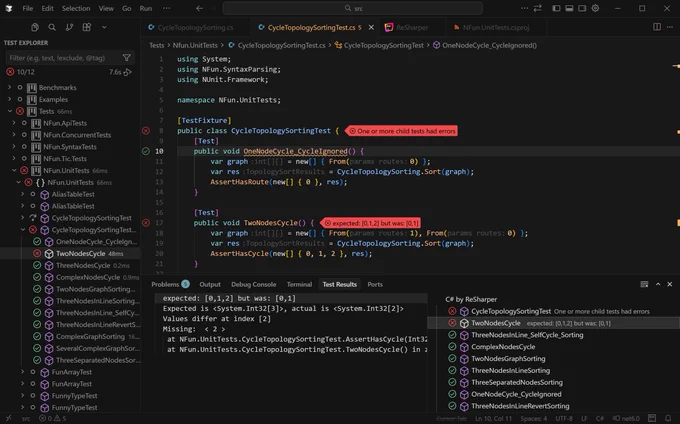Open the Run menu
The height and width of the screenshot is (424, 680).
[x=146, y=8]
